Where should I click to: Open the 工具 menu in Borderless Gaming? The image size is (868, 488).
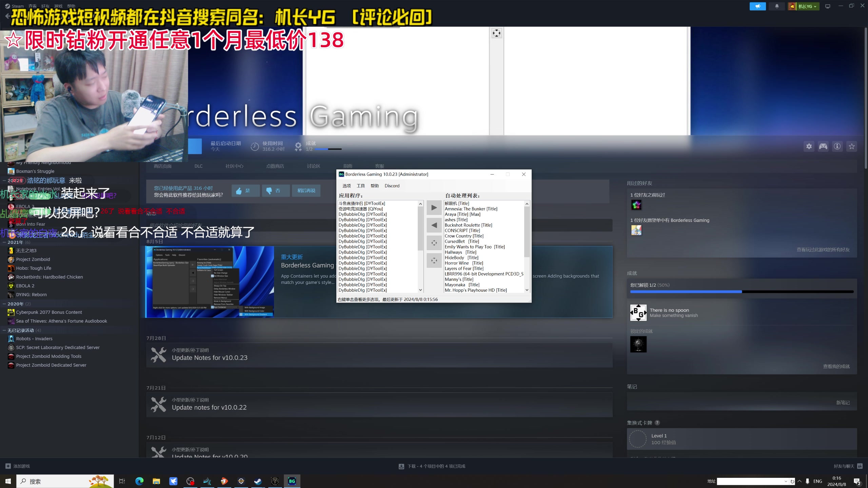[x=360, y=186]
